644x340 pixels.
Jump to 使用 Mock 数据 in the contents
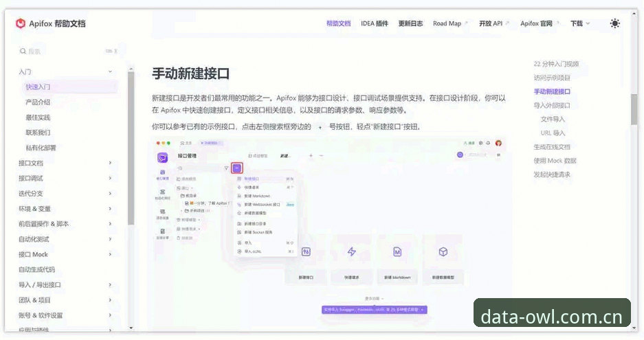point(555,161)
